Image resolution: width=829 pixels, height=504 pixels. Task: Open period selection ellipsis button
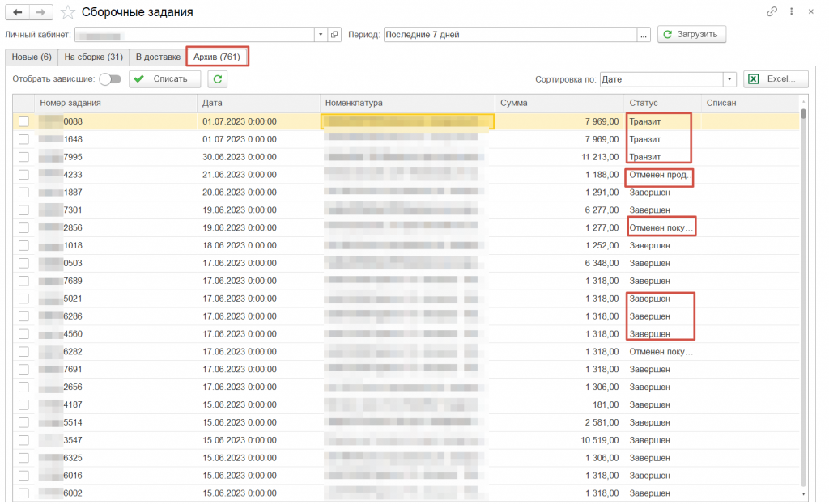[x=644, y=35]
